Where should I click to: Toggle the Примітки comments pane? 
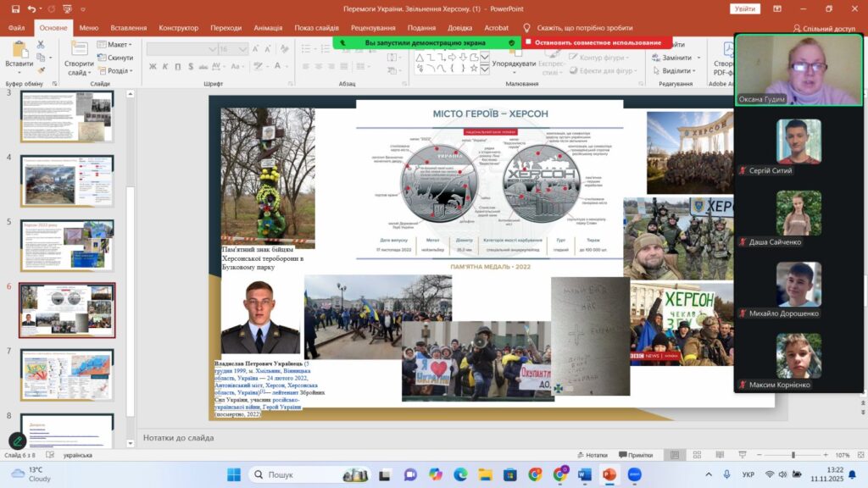point(635,455)
